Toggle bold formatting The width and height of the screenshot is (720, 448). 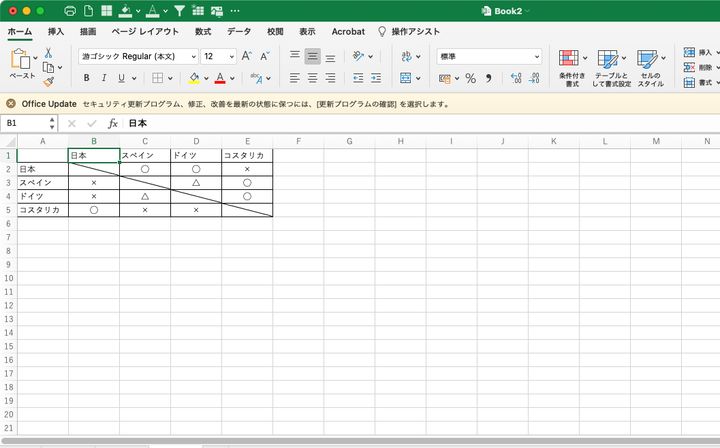(87, 78)
